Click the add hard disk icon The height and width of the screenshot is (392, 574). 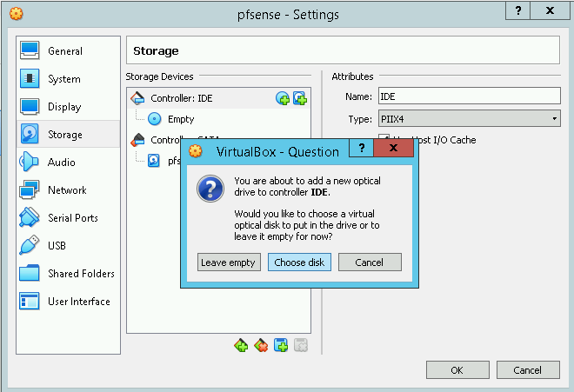299,98
